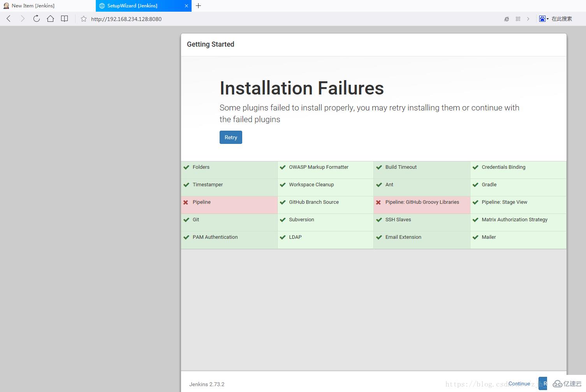This screenshot has height=392, width=586.
Task: Click the Credentials Binding label
Action: [x=503, y=167]
